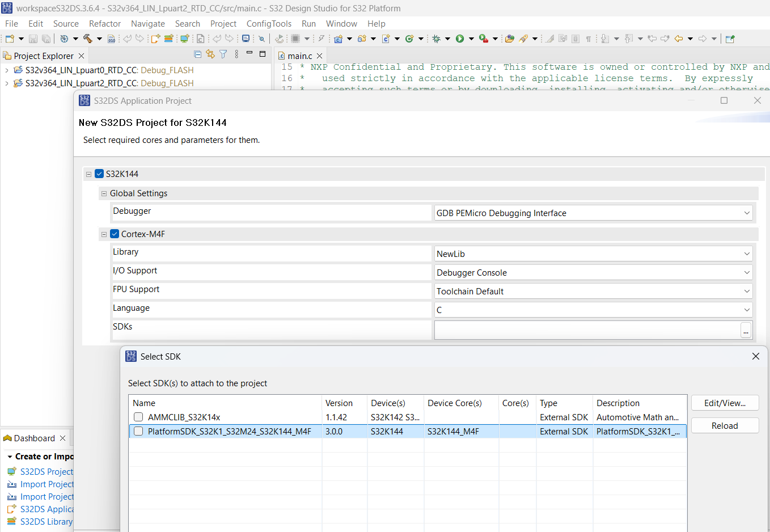Click the build configuration globe icon
The height and width of the screenshot is (532, 770).
point(64,39)
